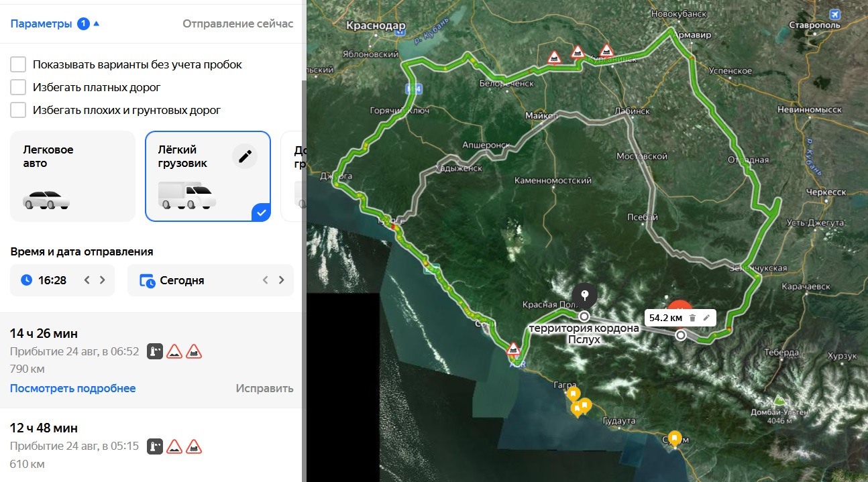Enable showing variants without traffic jams
868x482 pixels.
point(19,65)
